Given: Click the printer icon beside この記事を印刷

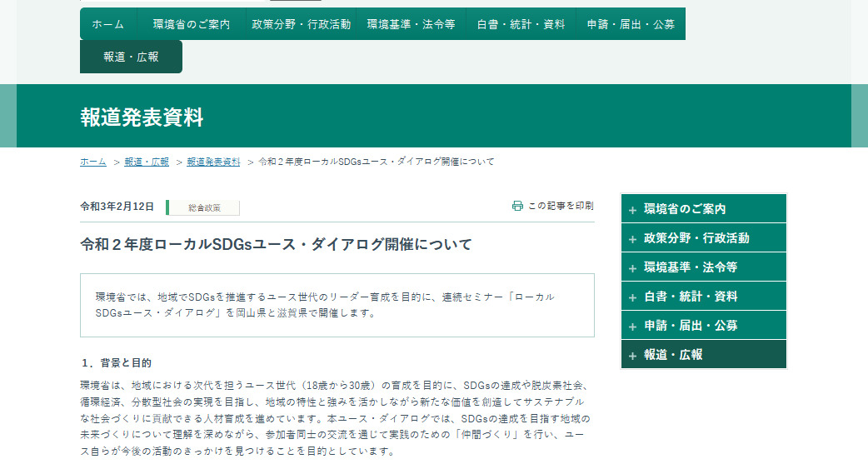Looking at the screenshot, I should pyautogui.click(x=517, y=206).
